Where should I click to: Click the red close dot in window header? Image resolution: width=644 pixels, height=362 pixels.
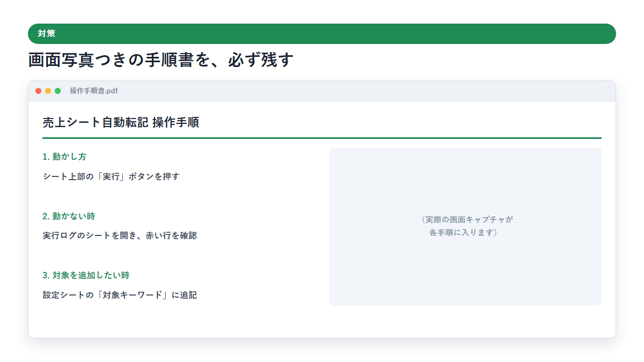click(39, 91)
